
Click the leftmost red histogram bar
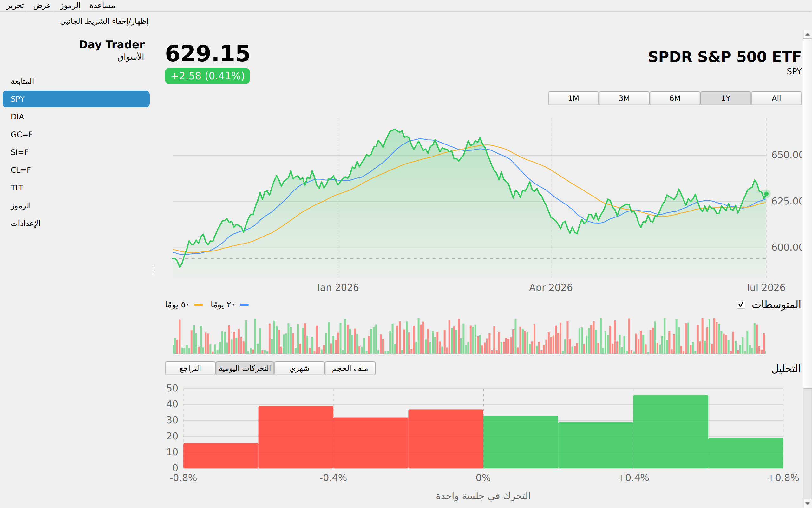click(221, 455)
